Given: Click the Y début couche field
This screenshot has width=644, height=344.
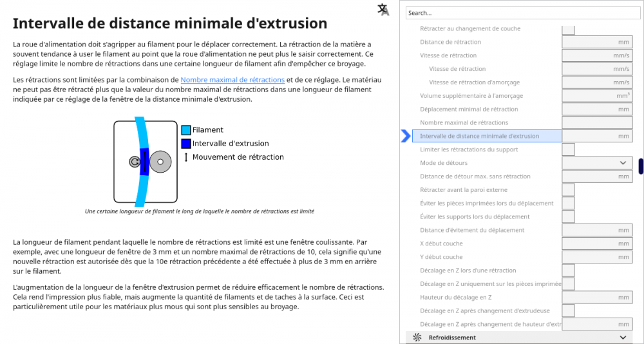Looking at the screenshot, I should coord(597,257).
